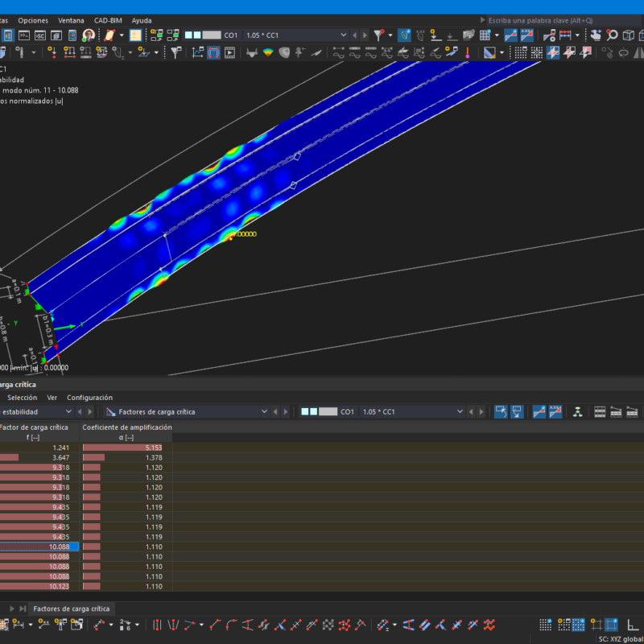
Task: Click the rainbow isosurface results icon
Action: coord(268,52)
